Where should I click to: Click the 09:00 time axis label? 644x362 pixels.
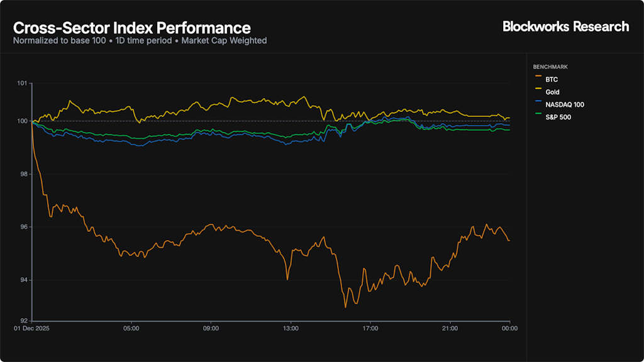[x=211, y=328]
